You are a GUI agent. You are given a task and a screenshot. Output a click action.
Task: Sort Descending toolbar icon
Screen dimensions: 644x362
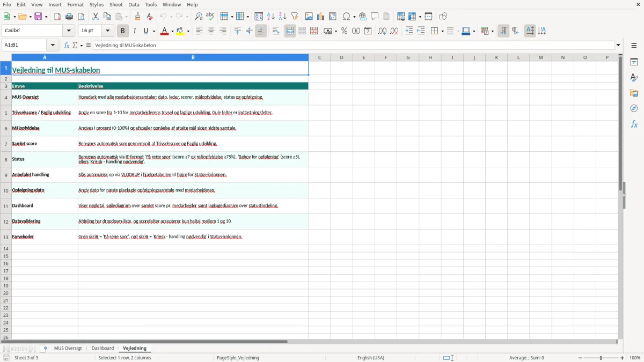283,17
